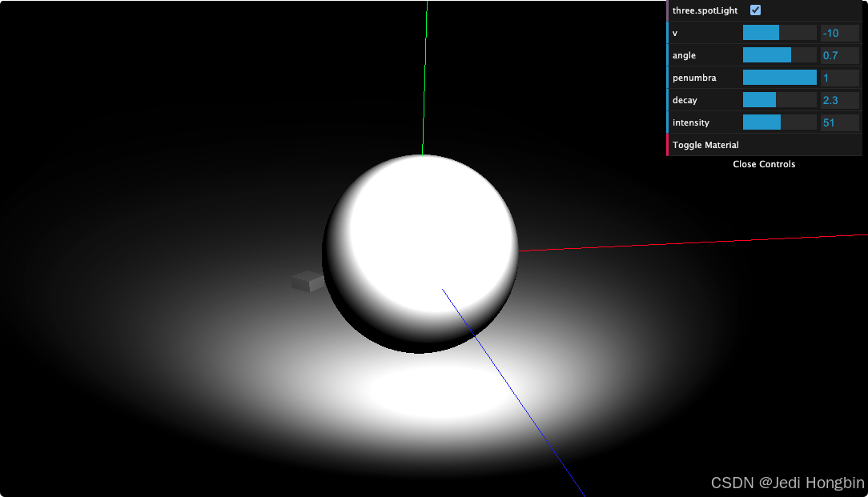Screen dimensions: 868x497
Task: Toggle the three.spotLight checkbox
Action: tap(755, 10)
